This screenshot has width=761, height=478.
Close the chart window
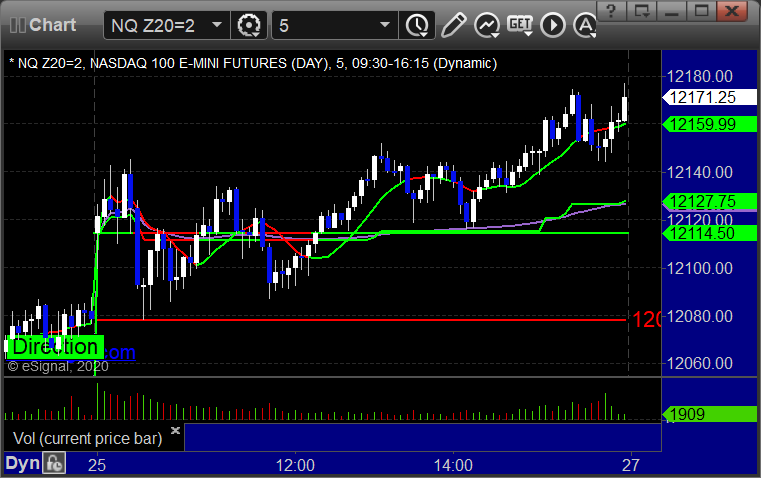point(732,10)
